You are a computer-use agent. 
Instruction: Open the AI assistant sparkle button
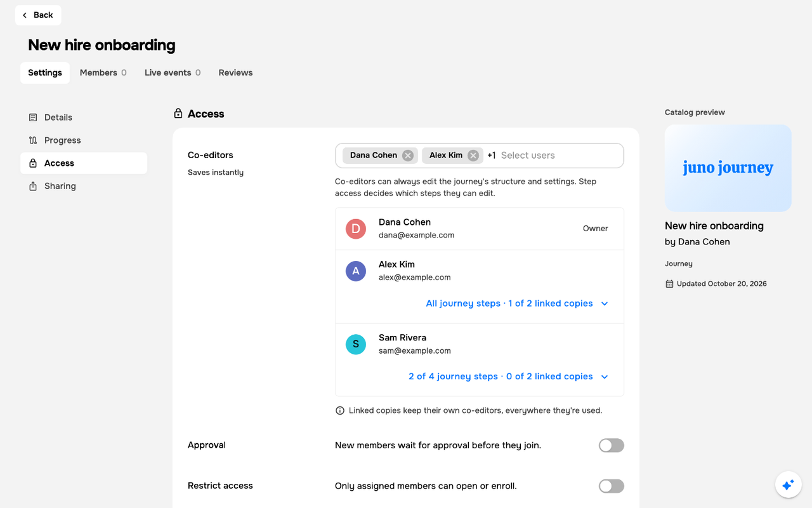(788, 485)
